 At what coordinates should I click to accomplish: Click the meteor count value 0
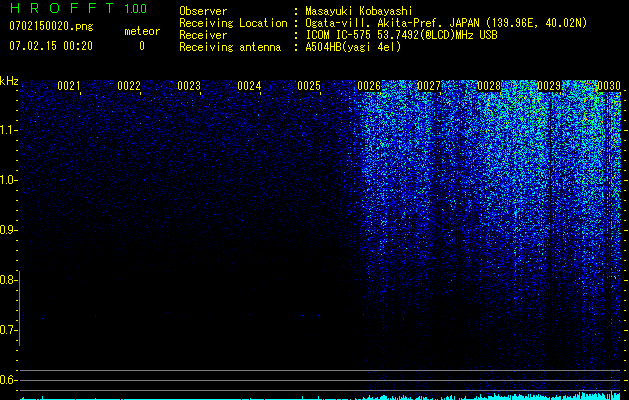point(142,47)
